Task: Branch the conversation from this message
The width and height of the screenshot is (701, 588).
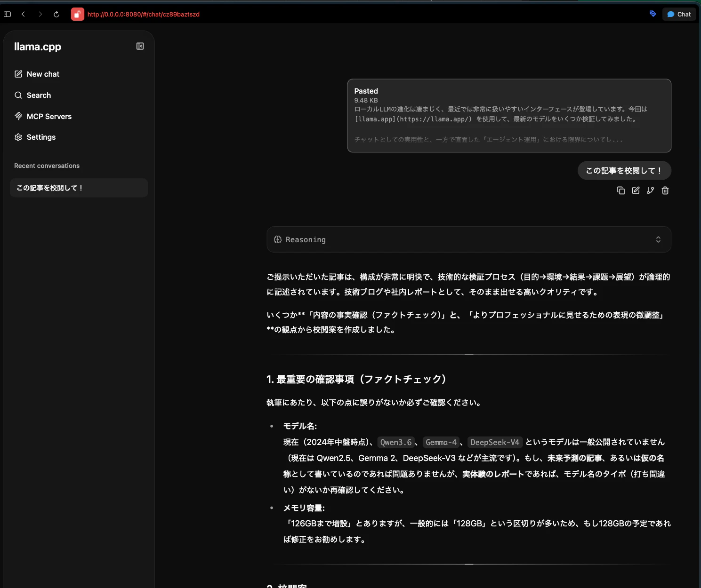Action: (650, 191)
